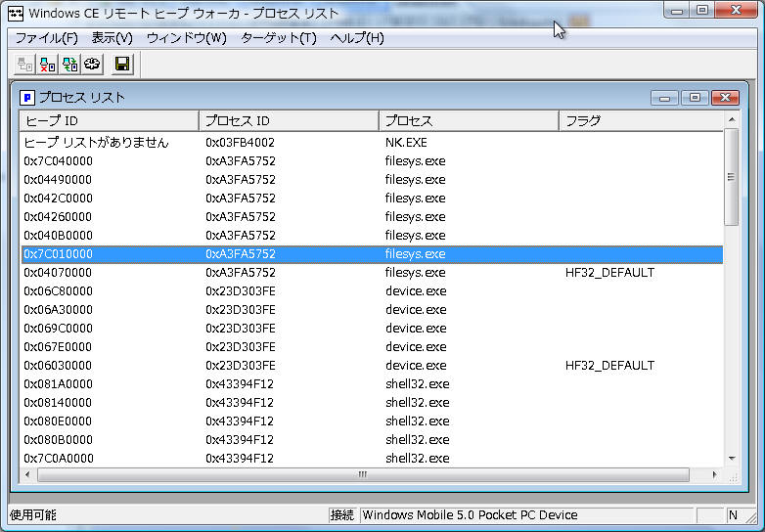This screenshot has height=532, width=765.
Task: Select heap 0x06C80000 row
Action: click(372, 291)
